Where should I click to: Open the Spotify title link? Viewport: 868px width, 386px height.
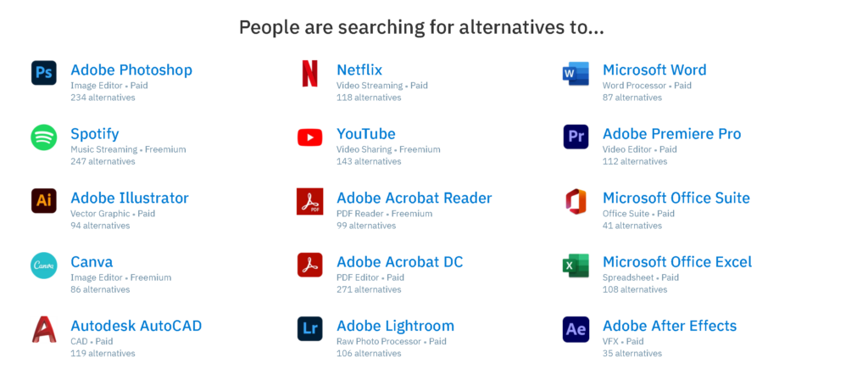click(95, 135)
